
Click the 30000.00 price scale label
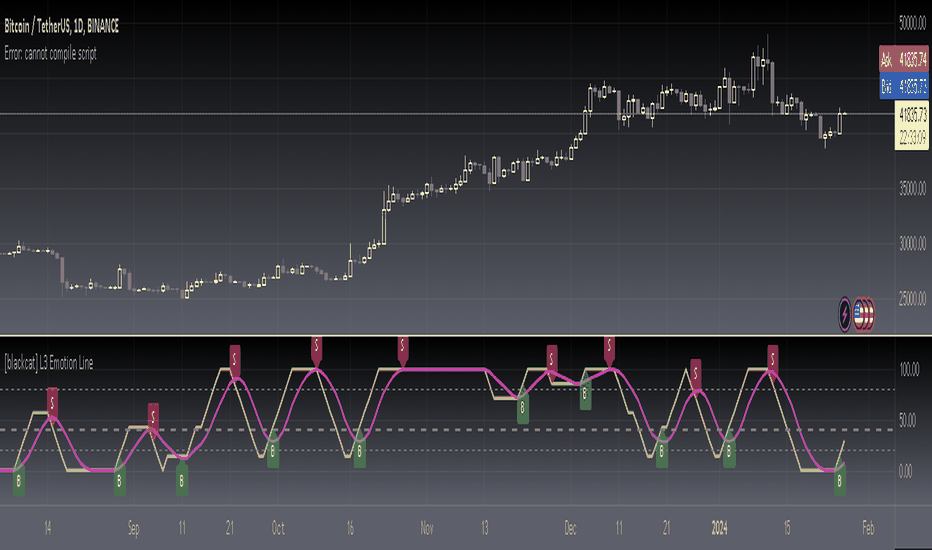coord(912,244)
